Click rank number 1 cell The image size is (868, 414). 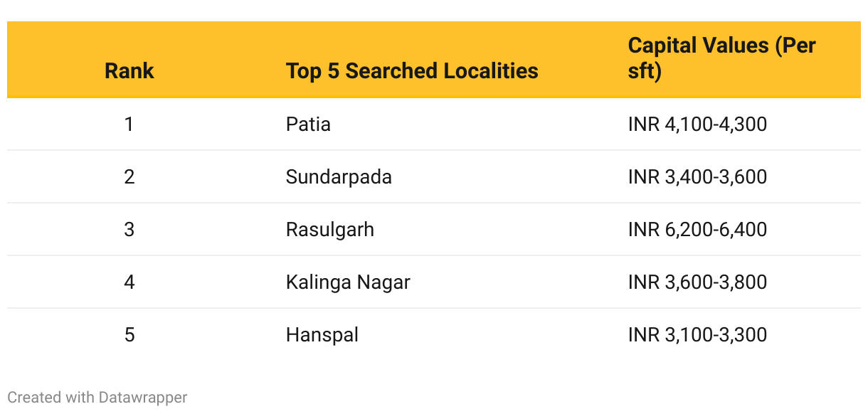[129, 124]
